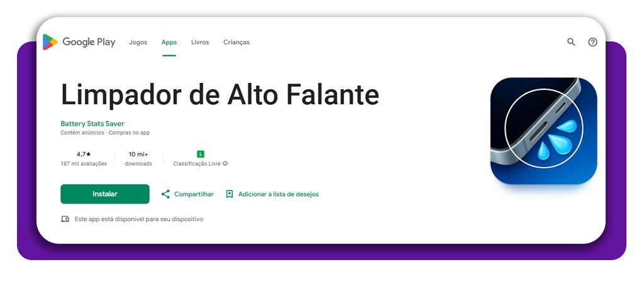Image resolution: width=644 pixels, height=289 pixels.
Task: Select the Apps tab
Action: 169,42
